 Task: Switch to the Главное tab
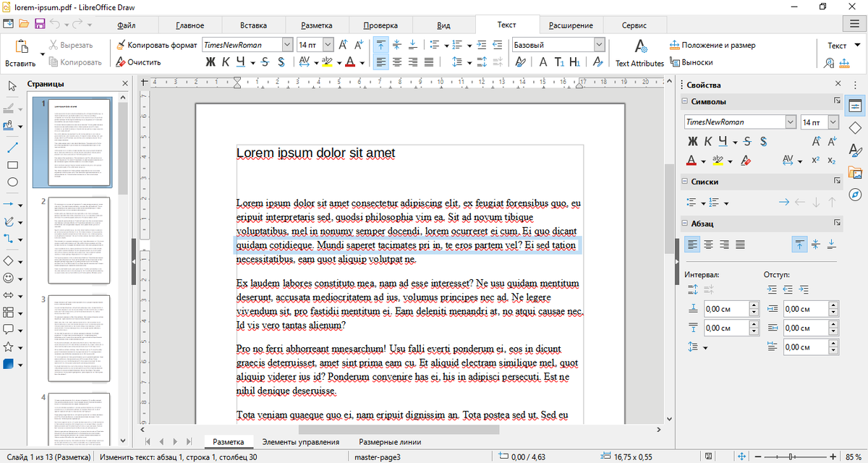[x=190, y=25]
